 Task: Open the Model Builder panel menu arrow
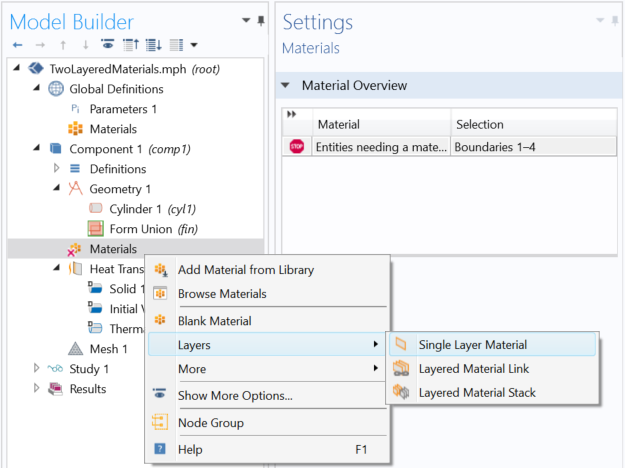pos(246,20)
